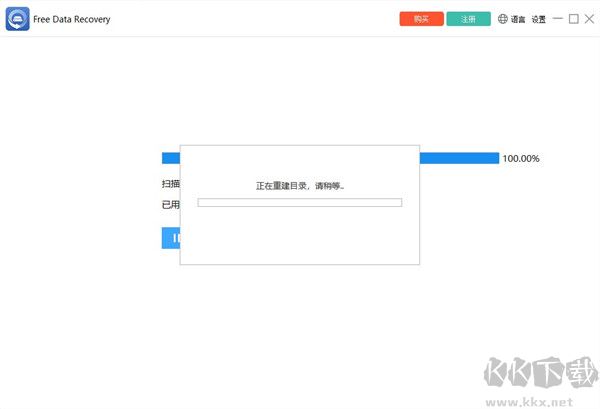
Task: Click the 100.00% progress value
Action: pyautogui.click(x=521, y=158)
